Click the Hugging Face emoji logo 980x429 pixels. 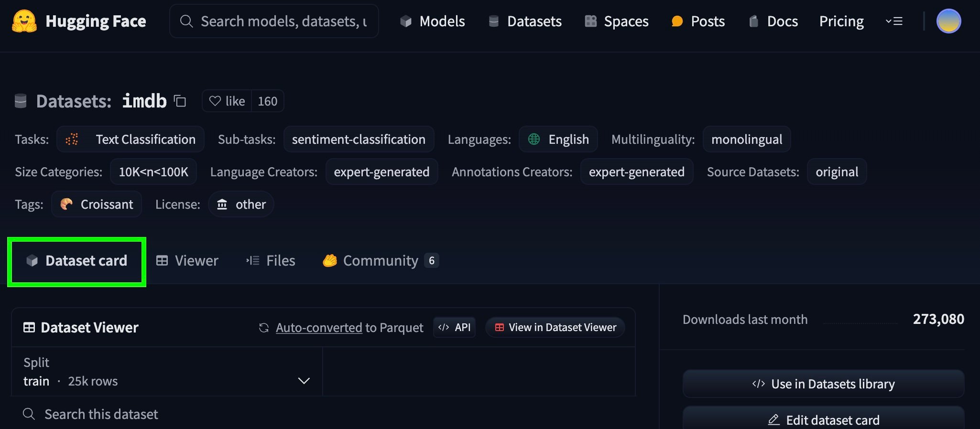[x=24, y=21]
